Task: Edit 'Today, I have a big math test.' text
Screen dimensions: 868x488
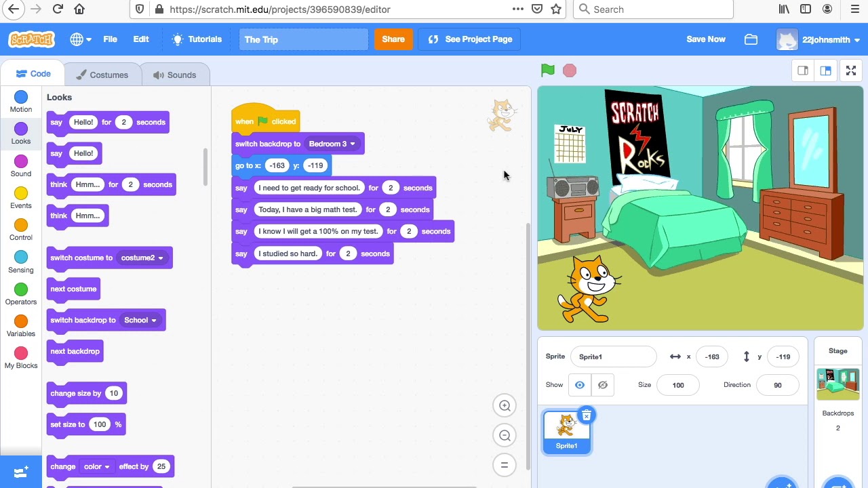Action: point(307,209)
